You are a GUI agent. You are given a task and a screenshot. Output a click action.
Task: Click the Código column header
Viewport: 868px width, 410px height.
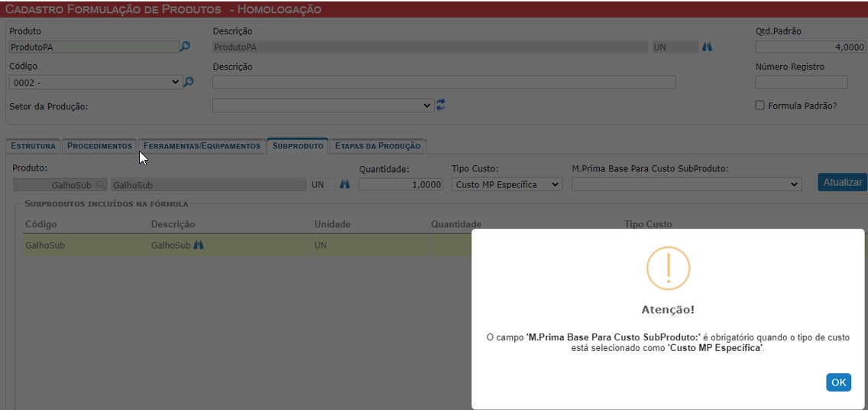[x=41, y=224]
